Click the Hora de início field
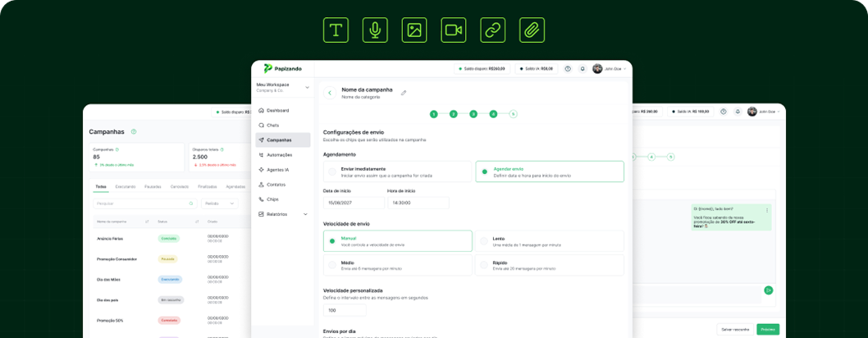 click(418, 203)
